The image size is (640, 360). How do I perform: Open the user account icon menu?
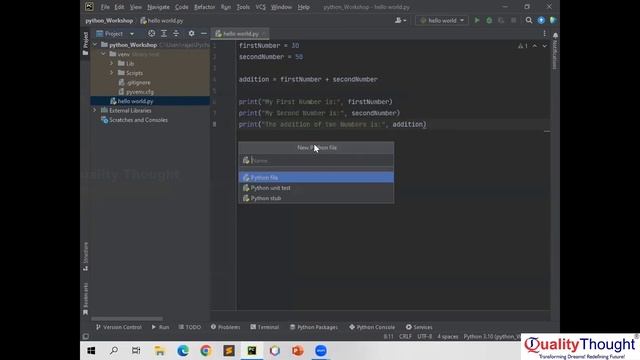click(x=400, y=20)
